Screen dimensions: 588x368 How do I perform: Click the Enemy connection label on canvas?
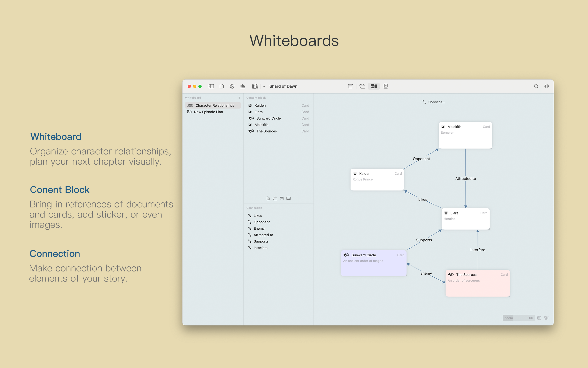pos(426,273)
